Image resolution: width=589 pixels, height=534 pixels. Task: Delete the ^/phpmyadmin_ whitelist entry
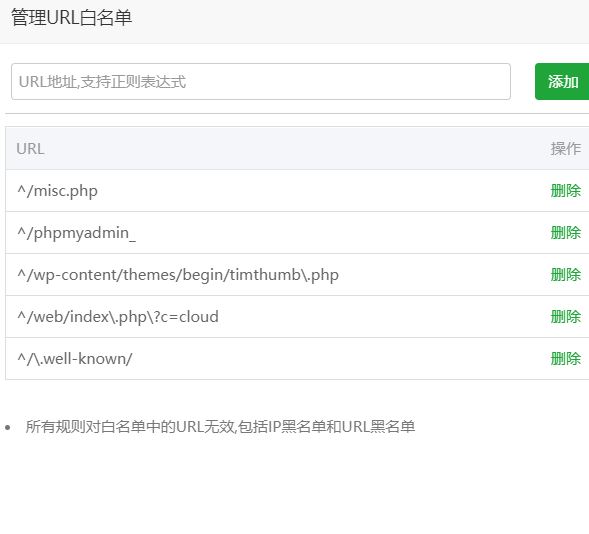[566, 233]
